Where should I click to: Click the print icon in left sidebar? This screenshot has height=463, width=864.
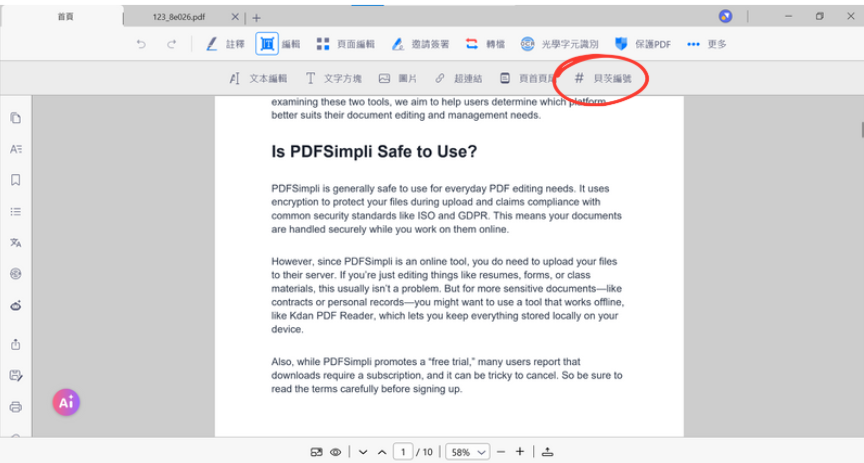[15, 407]
